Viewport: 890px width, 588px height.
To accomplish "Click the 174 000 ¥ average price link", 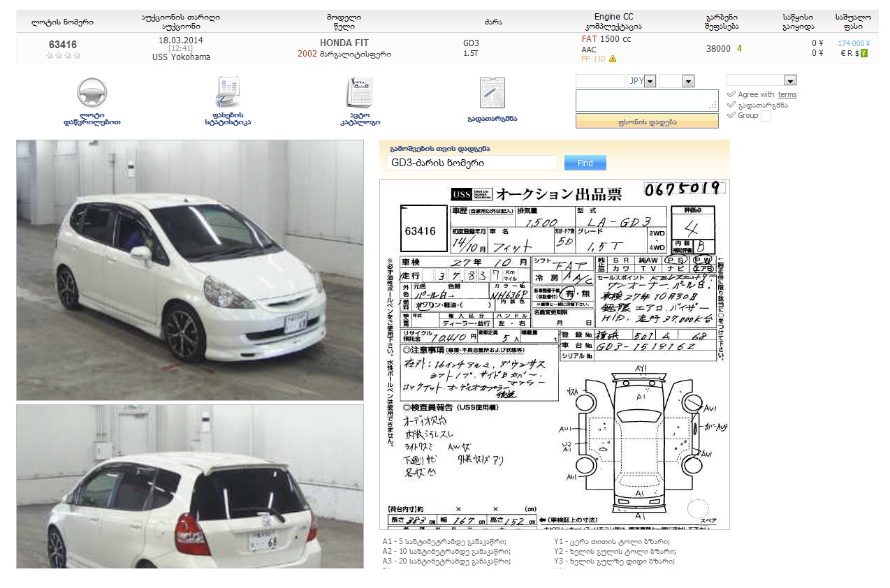I will [854, 43].
